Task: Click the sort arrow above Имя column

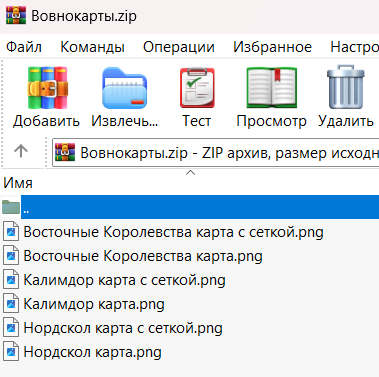Action: [190, 172]
